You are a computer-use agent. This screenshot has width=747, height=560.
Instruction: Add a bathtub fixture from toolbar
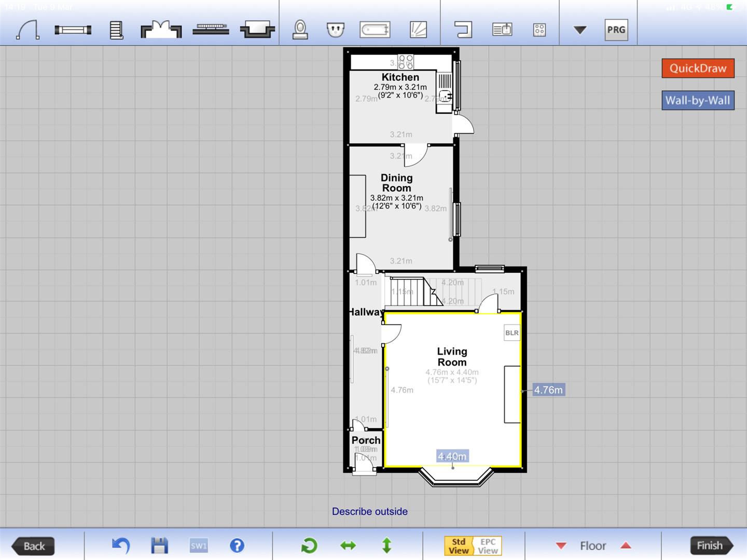[x=375, y=30]
